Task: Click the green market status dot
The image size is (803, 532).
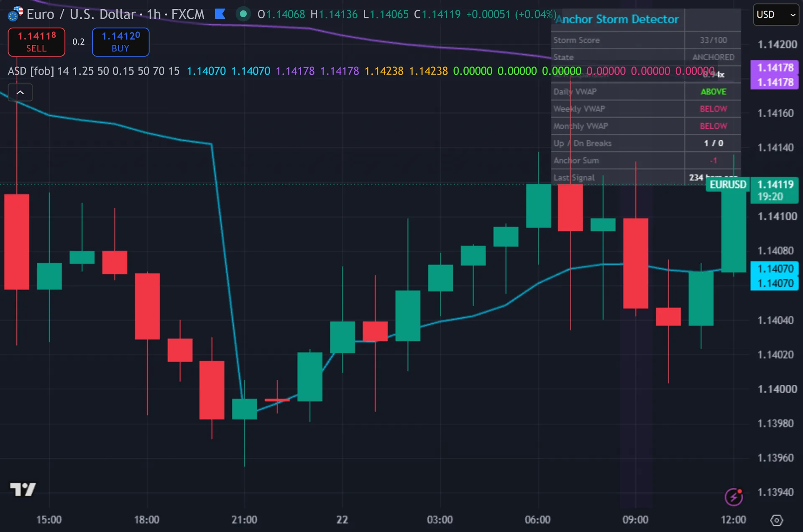Action: coord(243,14)
